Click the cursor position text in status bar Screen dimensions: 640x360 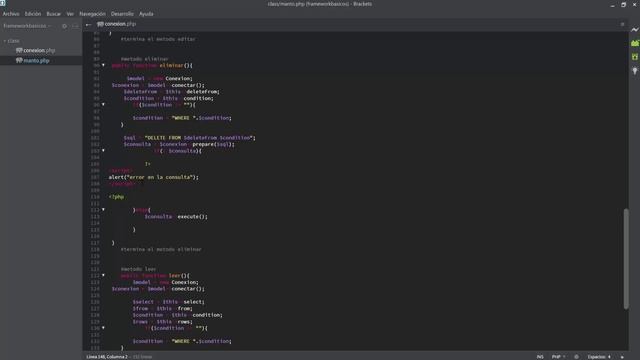coord(107,357)
